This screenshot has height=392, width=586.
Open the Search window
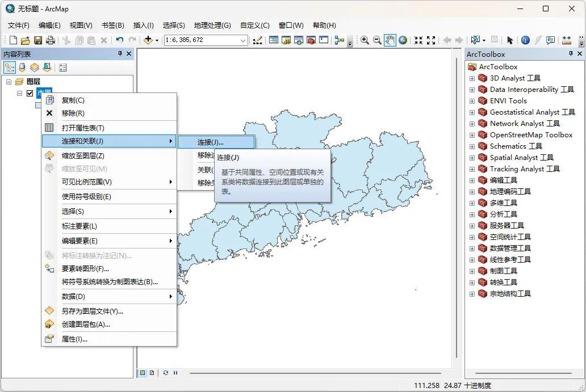click(299, 40)
